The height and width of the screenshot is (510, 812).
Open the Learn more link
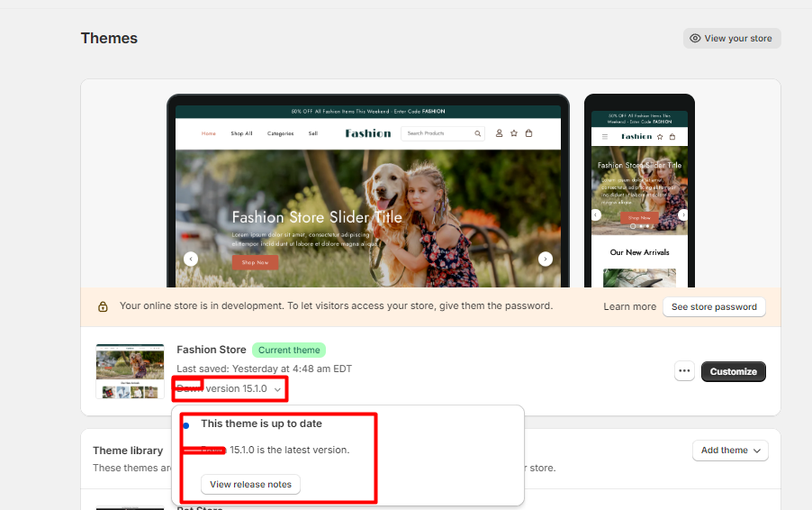(630, 307)
